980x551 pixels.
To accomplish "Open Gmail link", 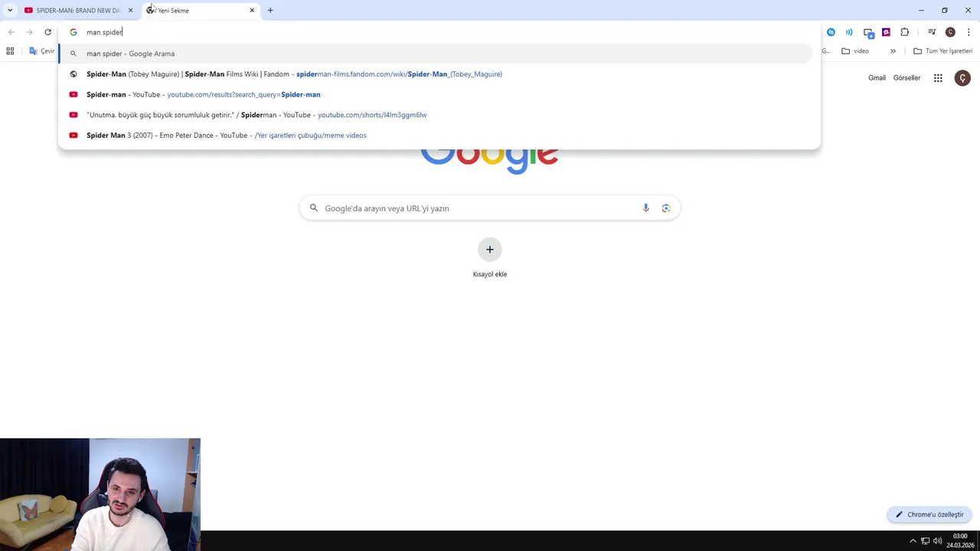I will click(877, 78).
